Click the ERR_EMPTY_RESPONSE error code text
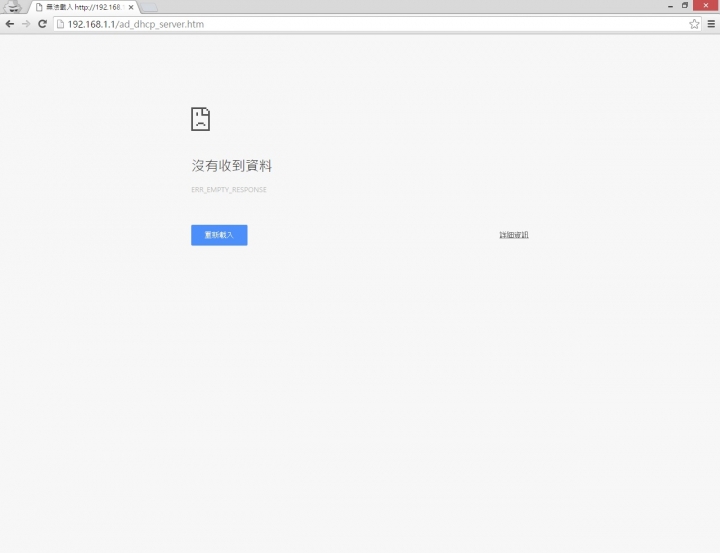The width and height of the screenshot is (720, 553). [x=229, y=189]
